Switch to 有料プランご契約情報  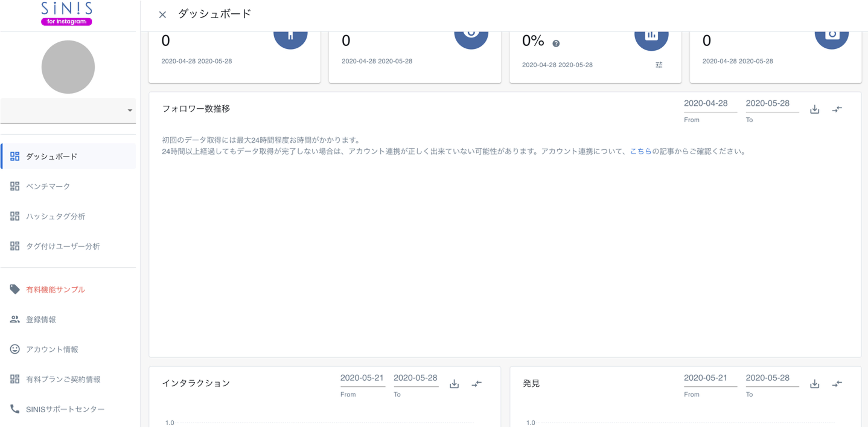click(x=64, y=379)
